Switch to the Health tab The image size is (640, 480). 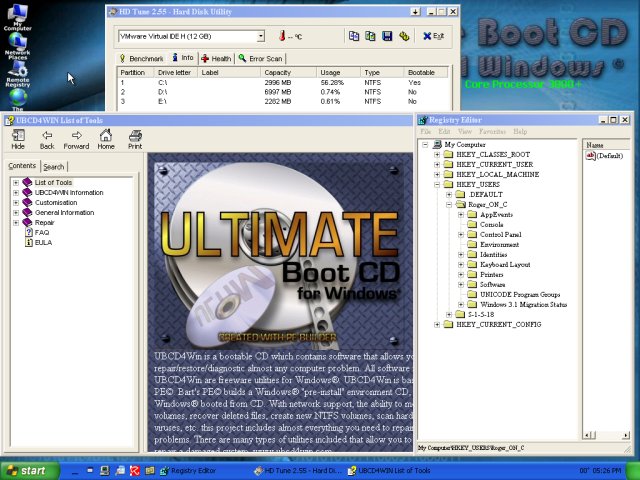(216, 59)
